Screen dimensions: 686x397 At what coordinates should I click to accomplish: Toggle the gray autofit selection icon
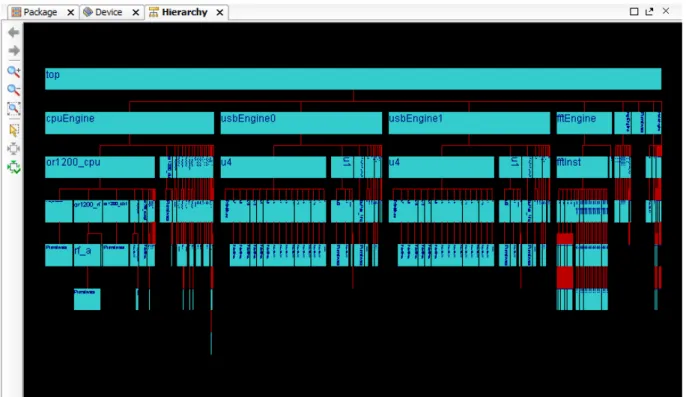(14, 149)
